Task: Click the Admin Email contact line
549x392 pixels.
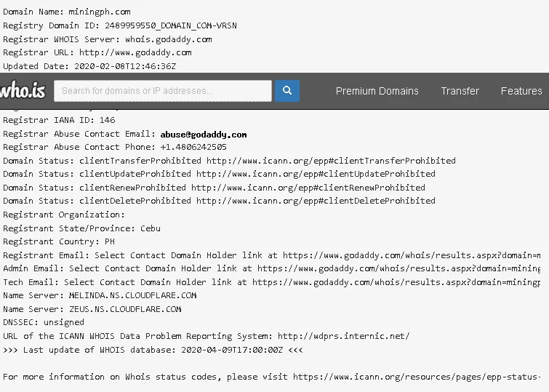Action: (x=272, y=268)
